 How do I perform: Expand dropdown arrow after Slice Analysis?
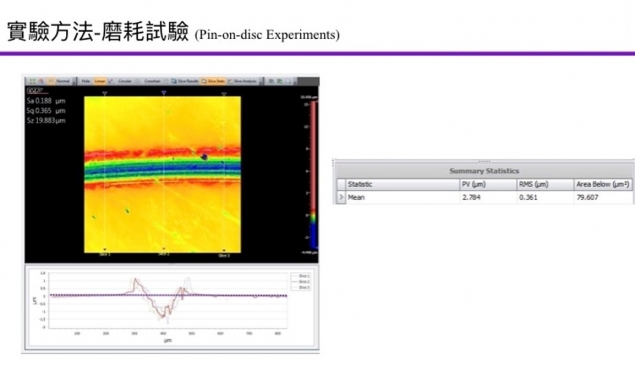[261, 82]
